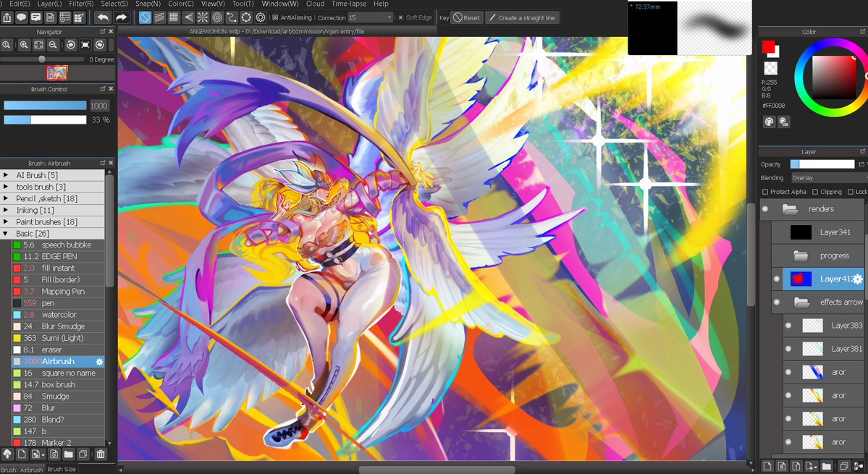
Task: Click the Navigator zoom out icon
Action: point(53,45)
